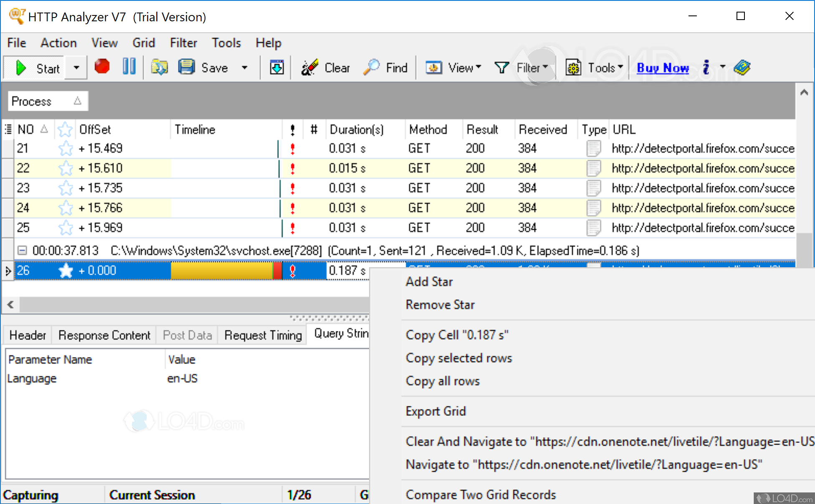
Task: Select Export Grid from the menu
Action: point(436,411)
